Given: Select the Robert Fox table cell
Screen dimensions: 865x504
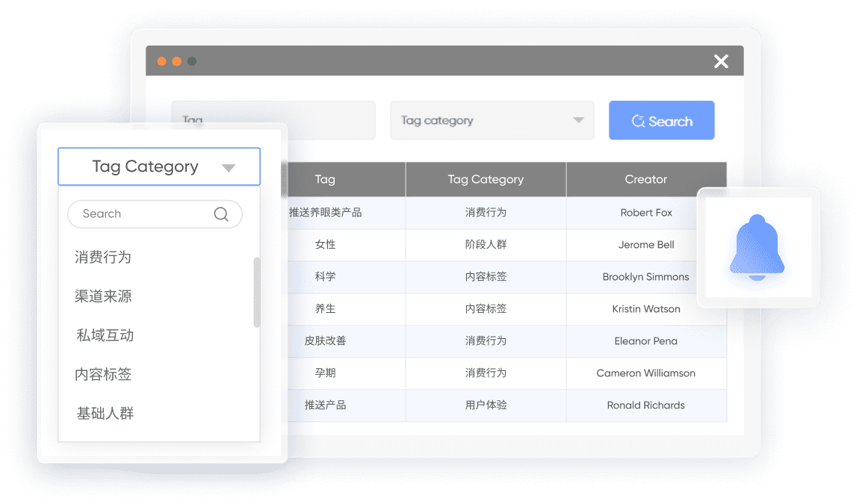Looking at the screenshot, I should (x=645, y=213).
